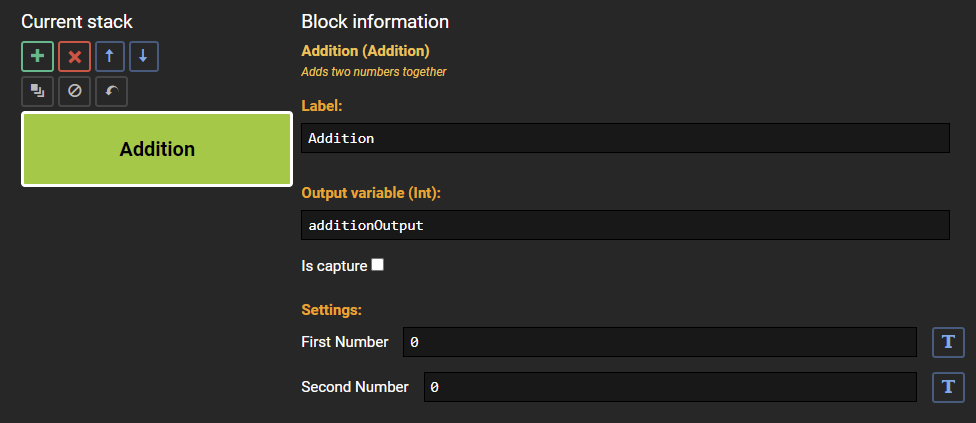This screenshot has width=976, height=423.
Task: Click the Addition (Addition) block title
Action: [x=365, y=51]
